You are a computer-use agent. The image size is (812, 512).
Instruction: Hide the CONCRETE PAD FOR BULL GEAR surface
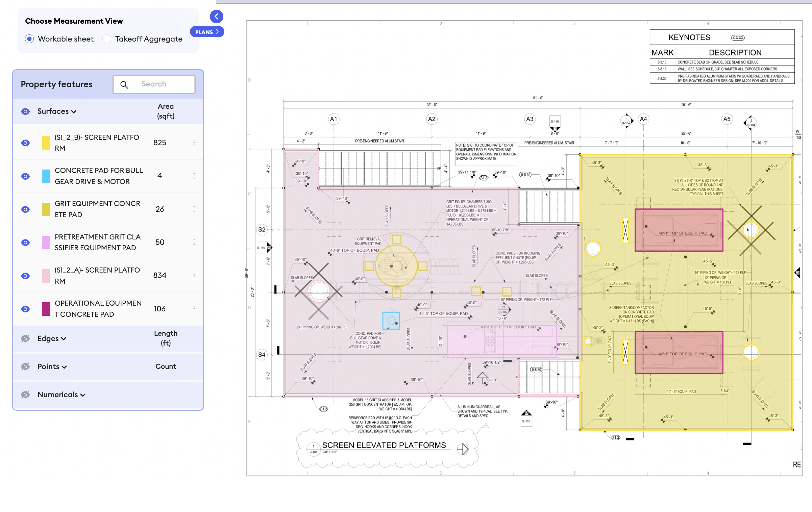point(25,176)
